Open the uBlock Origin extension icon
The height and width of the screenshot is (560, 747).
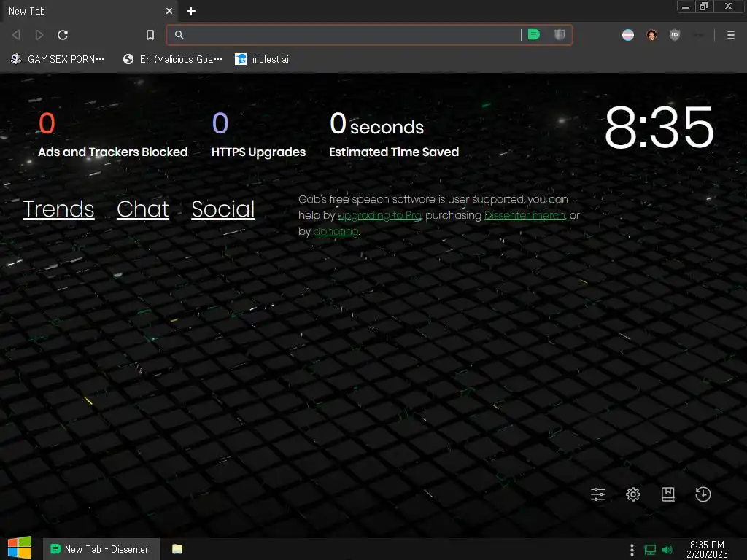click(675, 35)
